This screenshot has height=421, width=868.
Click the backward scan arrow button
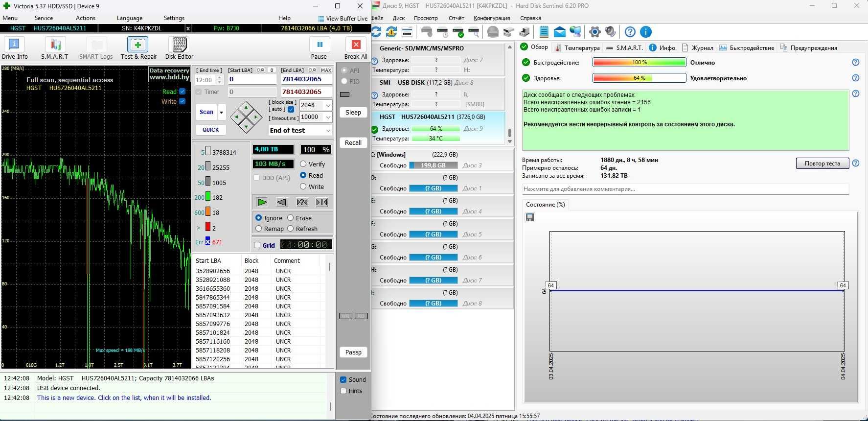coord(282,202)
